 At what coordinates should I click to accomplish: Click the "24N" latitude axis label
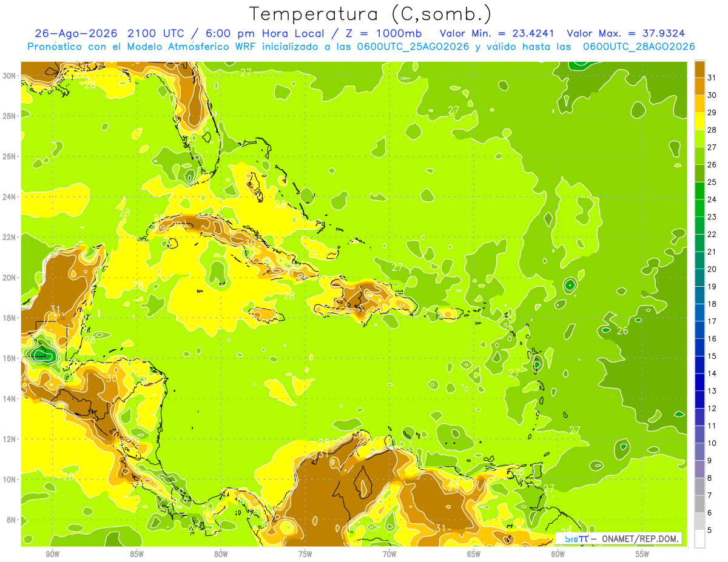(x=9, y=197)
